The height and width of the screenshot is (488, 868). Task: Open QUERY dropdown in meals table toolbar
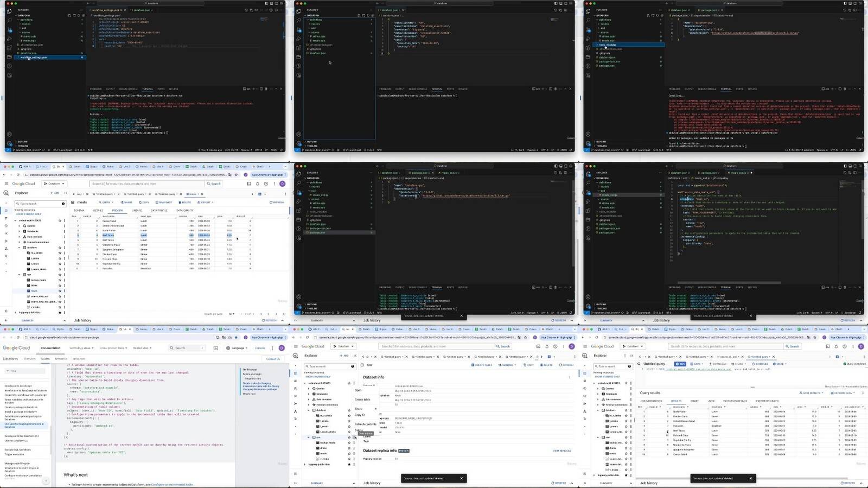(x=106, y=202)
